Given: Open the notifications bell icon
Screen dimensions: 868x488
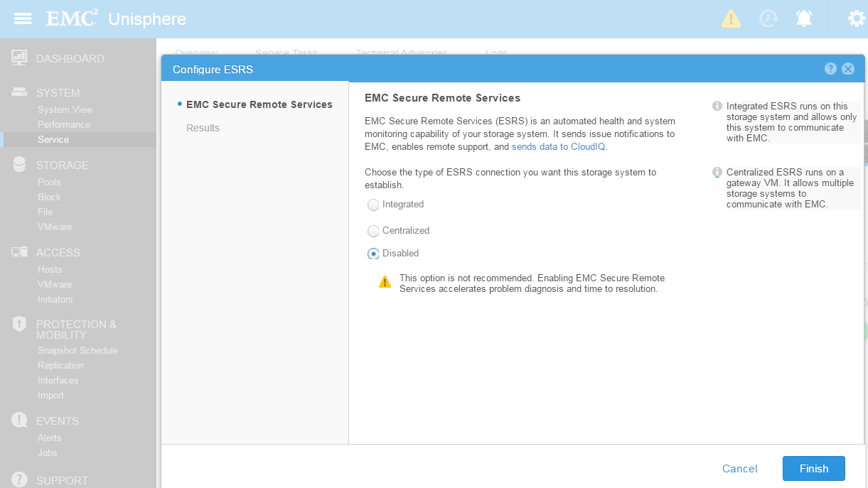Looking at the screenshot, I should (804, 18).
